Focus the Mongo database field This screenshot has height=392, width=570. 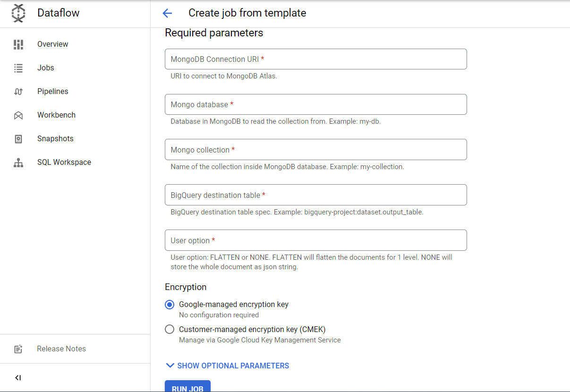point(315,104)
